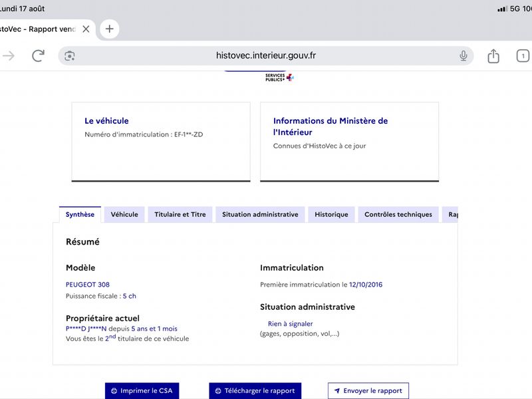532x399 pixels.
Task: Switch to the Véhicule tab
Action: click(124, 214)
